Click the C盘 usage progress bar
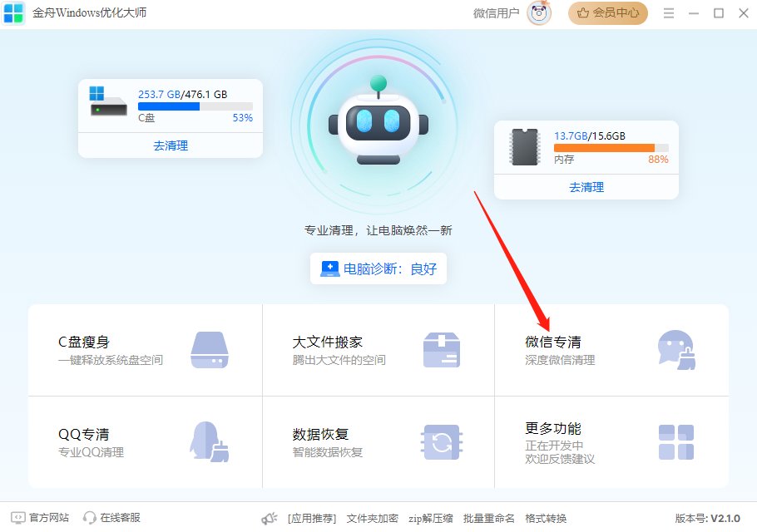This screenshot has width=757, height=532. coord(195,106)
